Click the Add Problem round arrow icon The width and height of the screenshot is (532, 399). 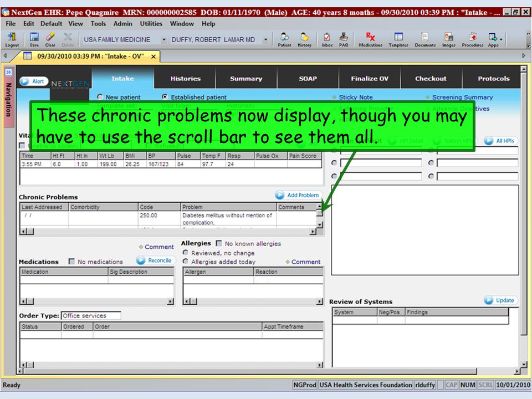(x=280, y=195)
